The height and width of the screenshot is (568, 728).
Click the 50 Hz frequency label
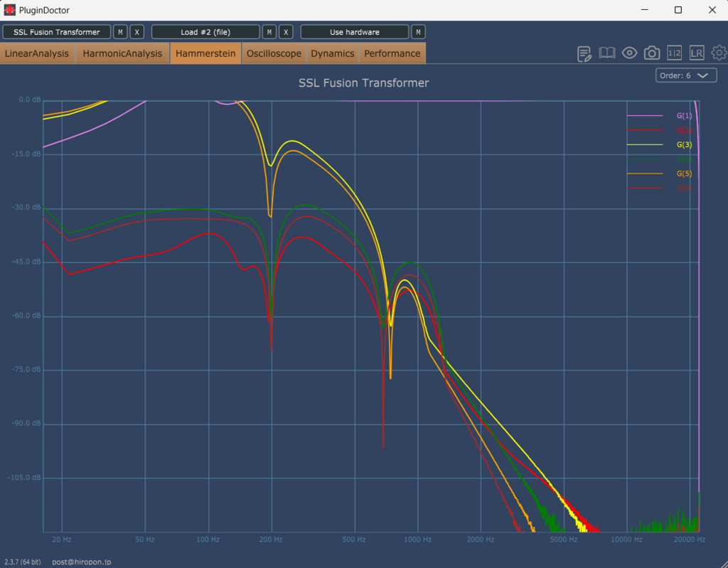coord(145,539)
